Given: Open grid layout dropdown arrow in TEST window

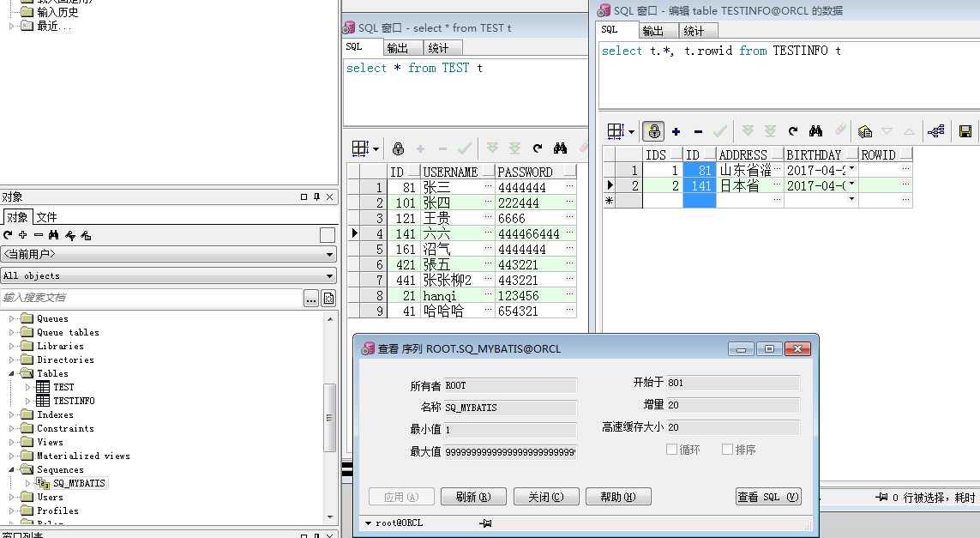Looking at the screenshot, I should coord(376,149).
